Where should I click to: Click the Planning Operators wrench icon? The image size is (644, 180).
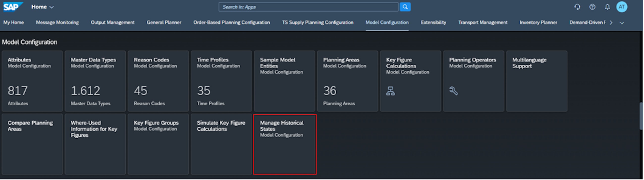[x=454, y=91]
